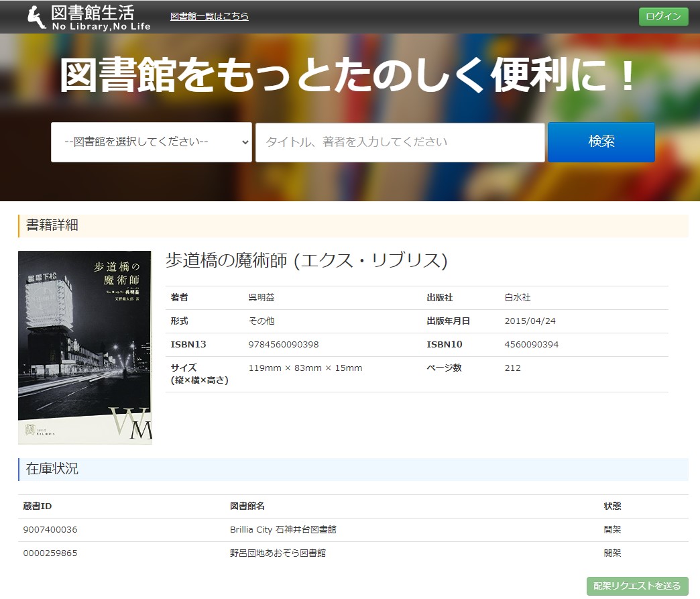Select the author name 呉明益

261,298
